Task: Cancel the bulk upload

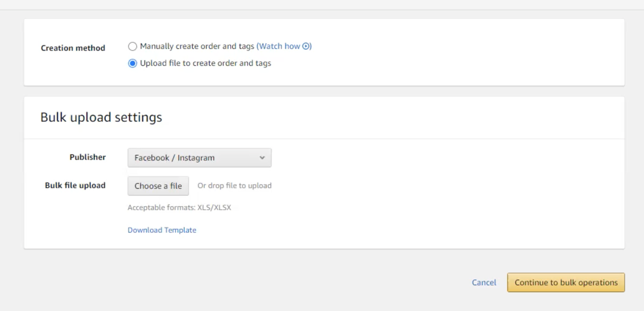Action: (x=484, y=283)
